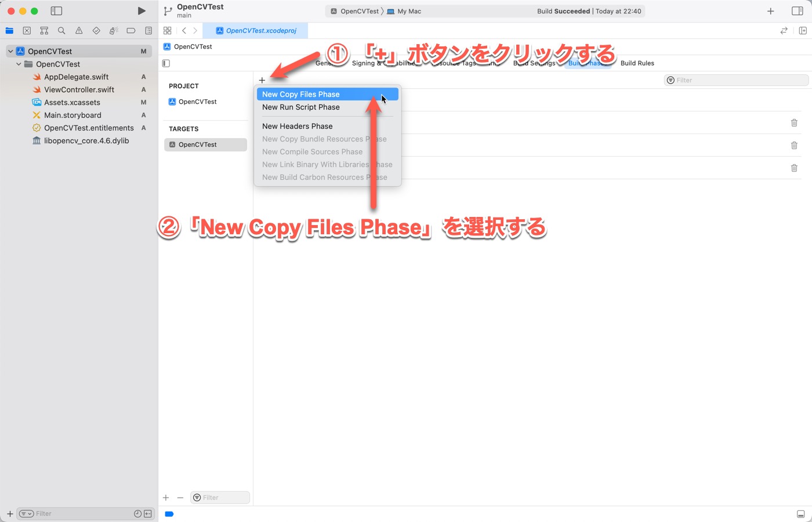Click the Build Succeeded activity status
The height and width of the screenshot is (522, 812).
point(589,11)
